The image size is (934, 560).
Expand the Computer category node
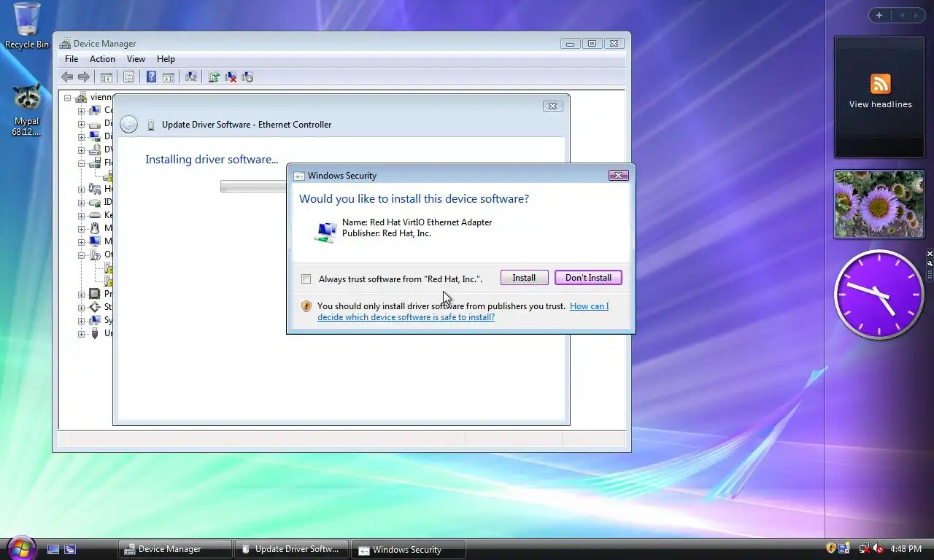[81, 110]
